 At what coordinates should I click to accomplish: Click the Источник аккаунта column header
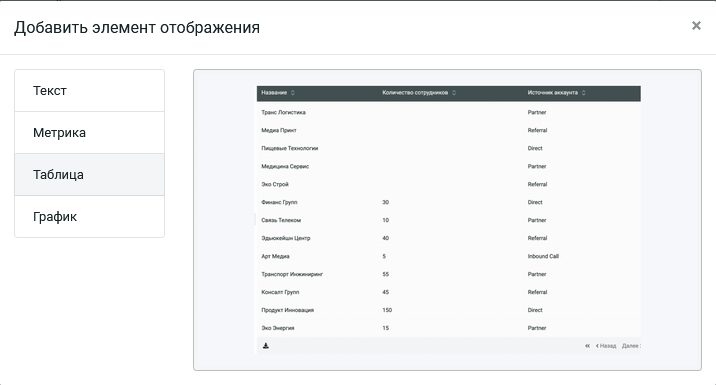(553, 93)
